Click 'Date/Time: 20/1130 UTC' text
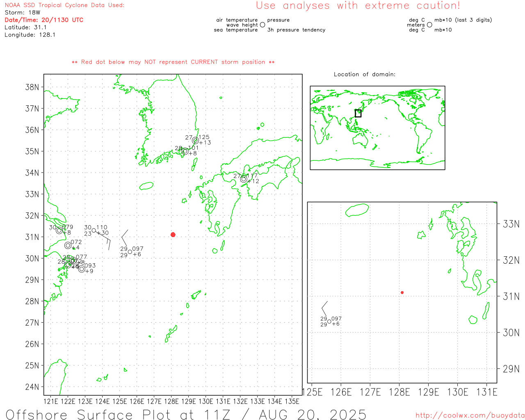The height and width of the screenshot is (420, 525). tap(44, 20)
